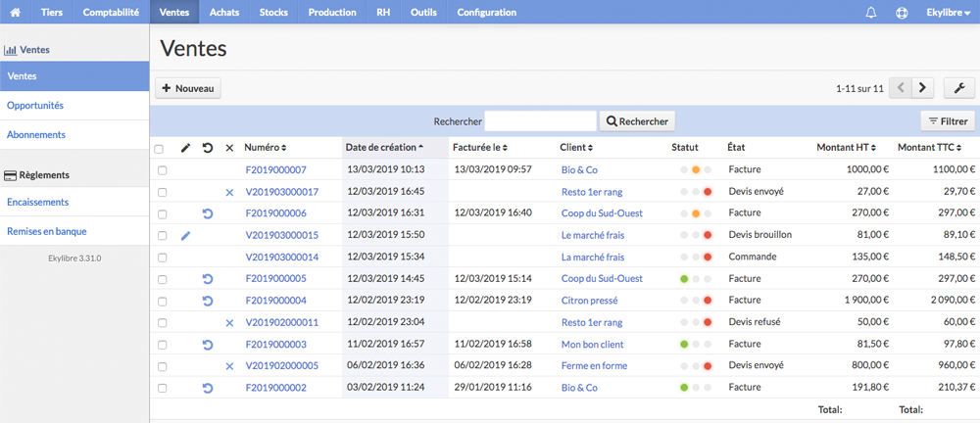Sort by Montant HT column
The width and height of the screenshot is (980, 423).
coord(847,148)
